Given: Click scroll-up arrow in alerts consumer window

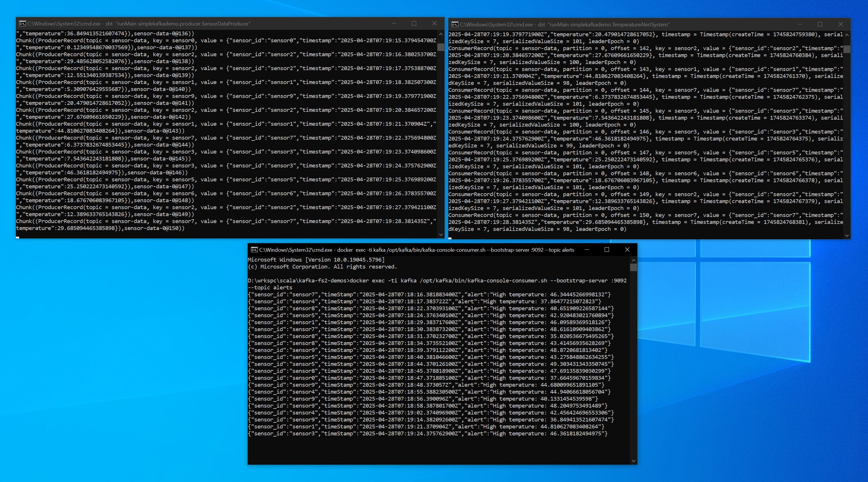Looking at the screenshot, I should pyautogui.click(x=634, y=260).
